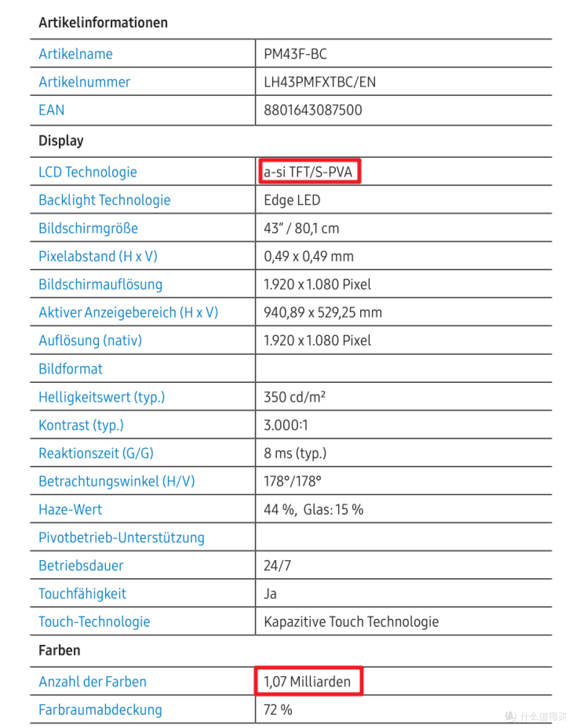
Task: Open the LCD Technologie entry
Action: pyautogui.click(x=88, y=172)
